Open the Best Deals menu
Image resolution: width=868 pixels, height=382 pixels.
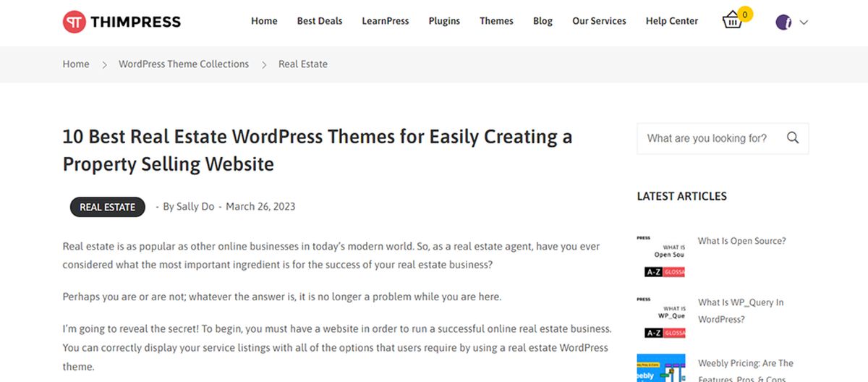320,21
